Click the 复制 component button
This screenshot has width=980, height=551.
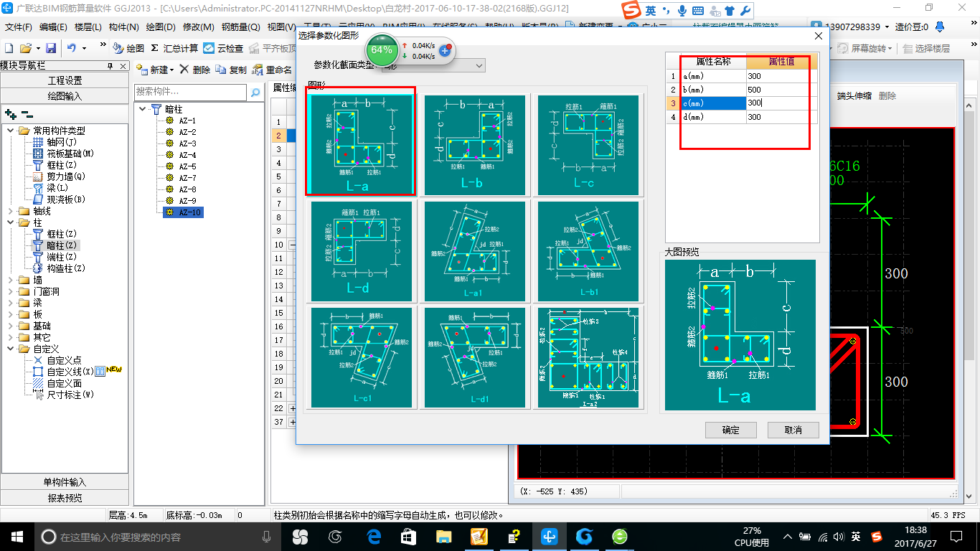point(232,70)
